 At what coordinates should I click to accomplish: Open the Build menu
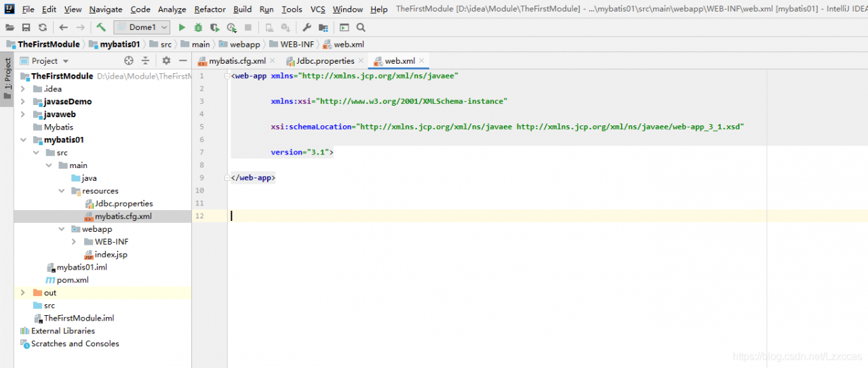pos(242,9)
